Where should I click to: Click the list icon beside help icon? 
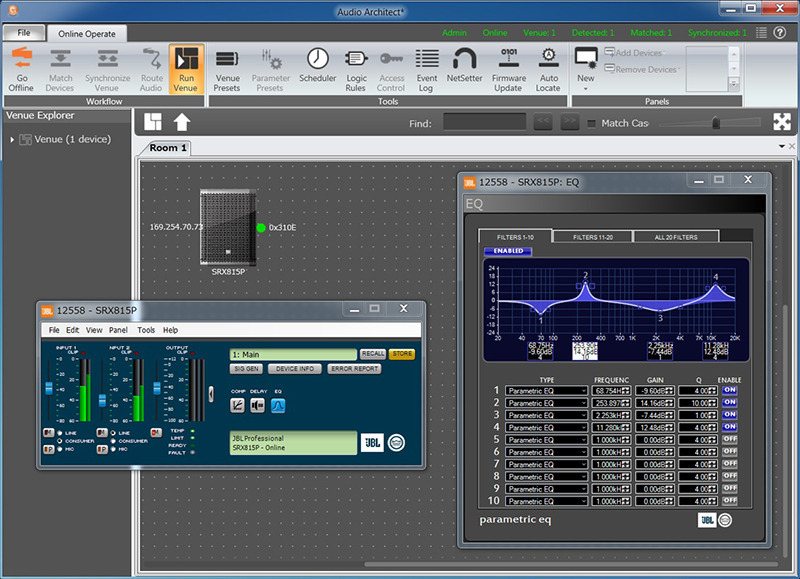[761, 33]
